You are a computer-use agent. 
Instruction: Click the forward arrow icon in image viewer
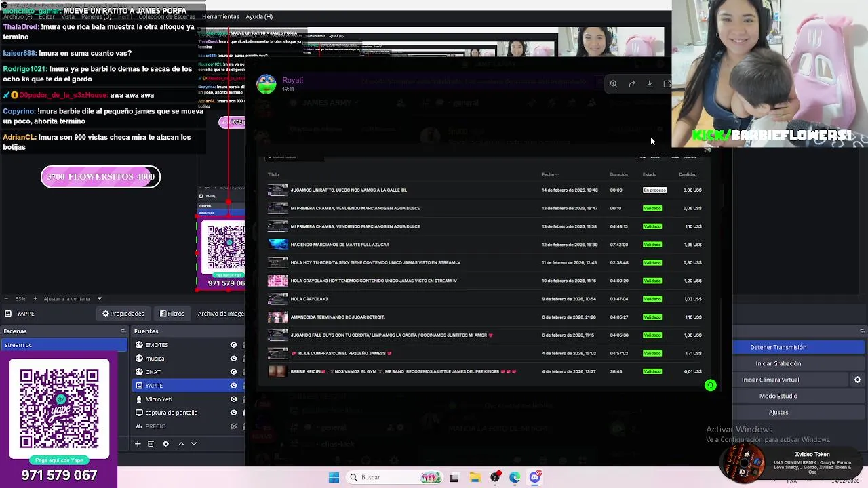pyautogui.click(x=631, y=84)
